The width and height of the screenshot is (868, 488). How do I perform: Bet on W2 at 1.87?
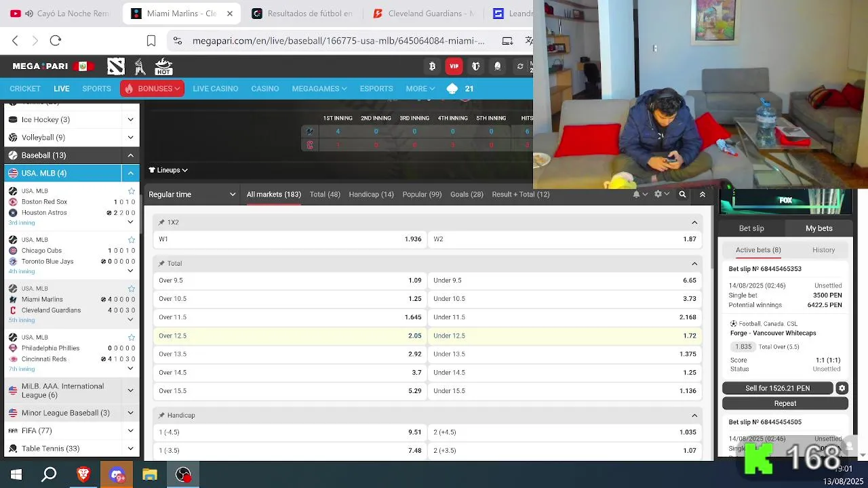point(565,239)
